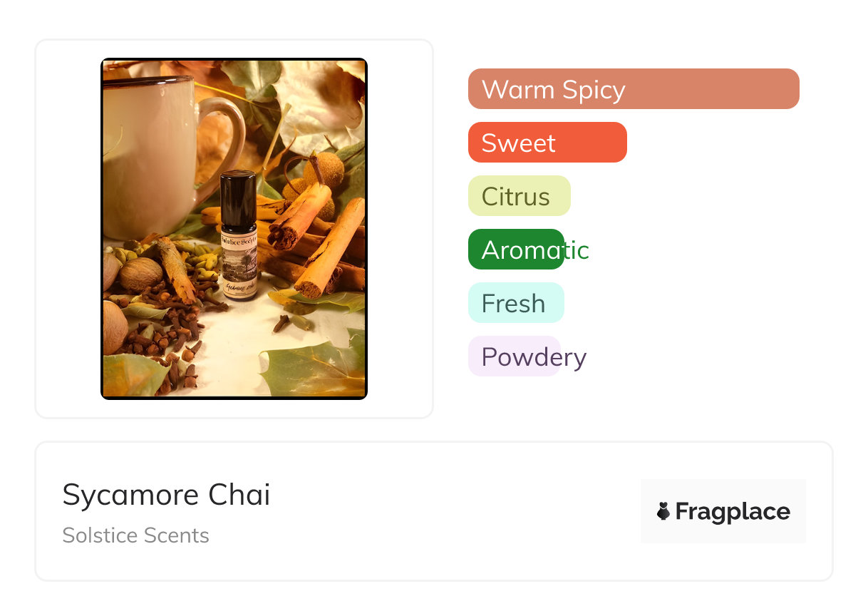
Task: Click the Sycamore Chai fragrance title
Action: (x=166, y=495)
